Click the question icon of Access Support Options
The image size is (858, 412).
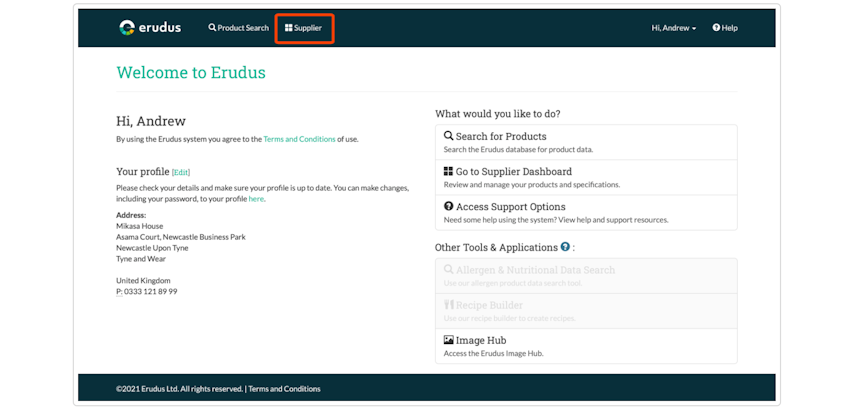[448, 206]
